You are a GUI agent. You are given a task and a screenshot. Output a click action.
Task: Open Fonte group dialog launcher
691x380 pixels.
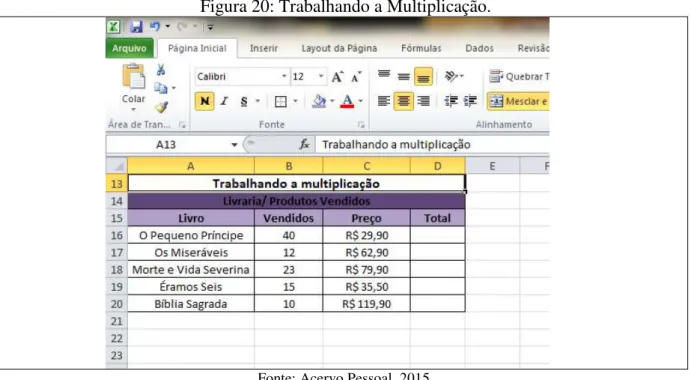coord(361,125)
